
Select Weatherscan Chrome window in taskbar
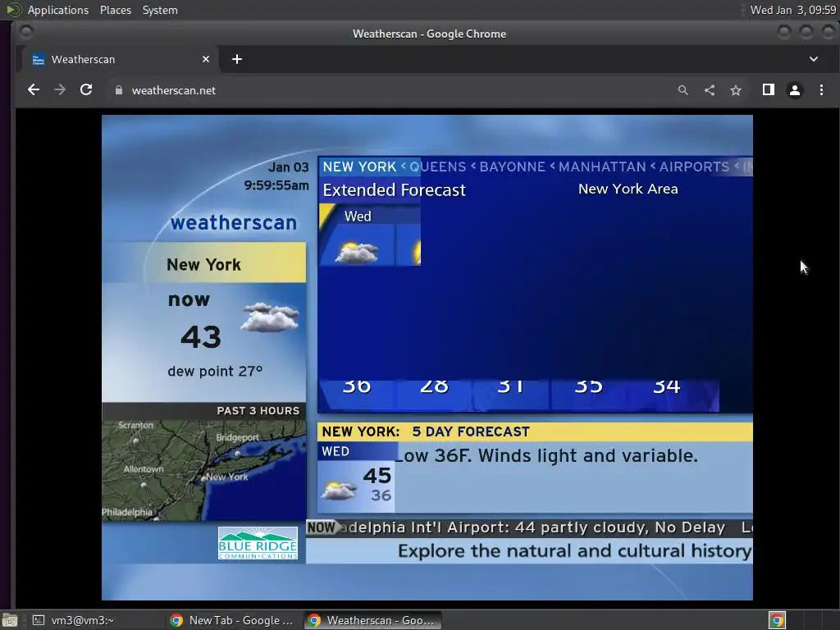click(373, 620)
